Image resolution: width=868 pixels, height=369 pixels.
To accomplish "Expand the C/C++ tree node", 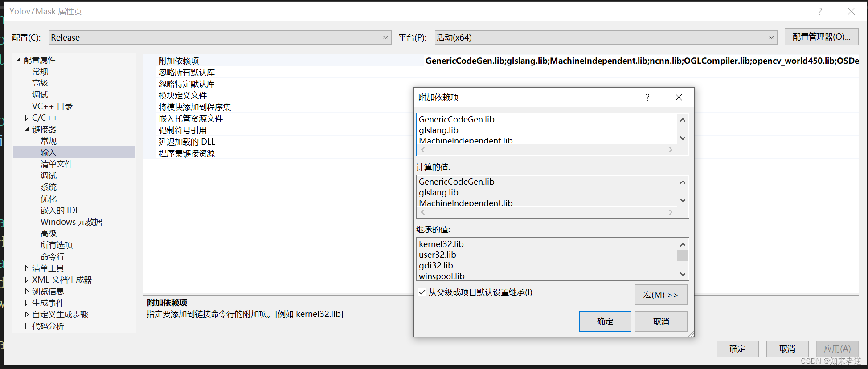I will (27, 118).
